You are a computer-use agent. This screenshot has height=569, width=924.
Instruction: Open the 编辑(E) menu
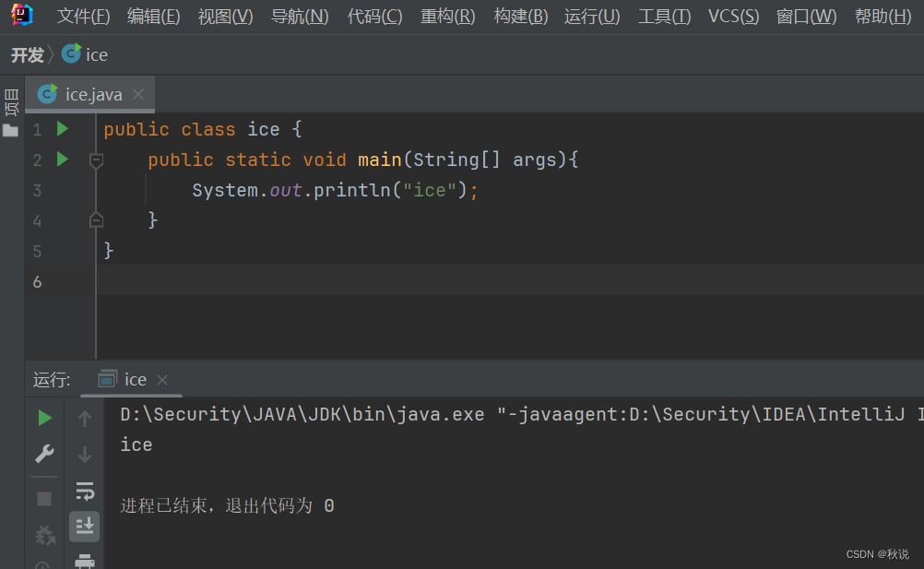point(154,17)
